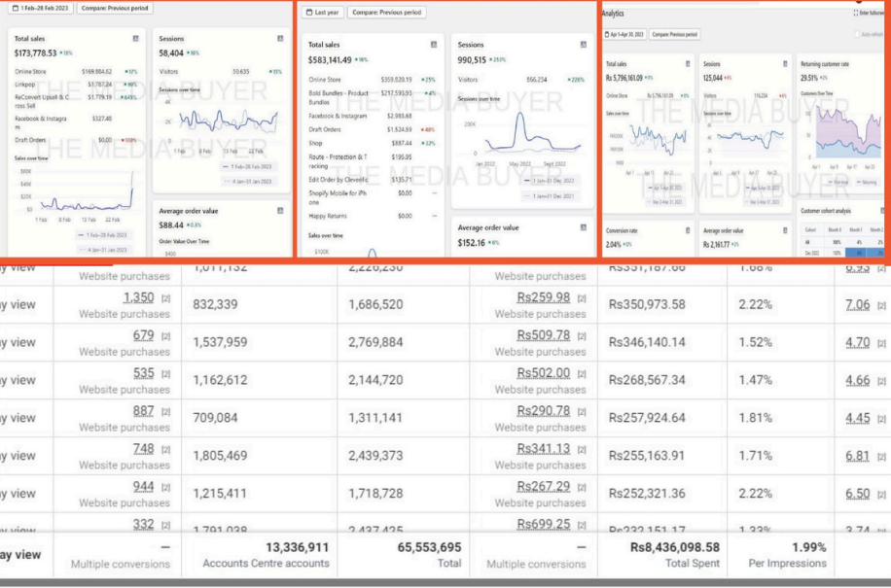Open the Apr 1–Apr 30, 2023 date picker

[x=624, y=34]
